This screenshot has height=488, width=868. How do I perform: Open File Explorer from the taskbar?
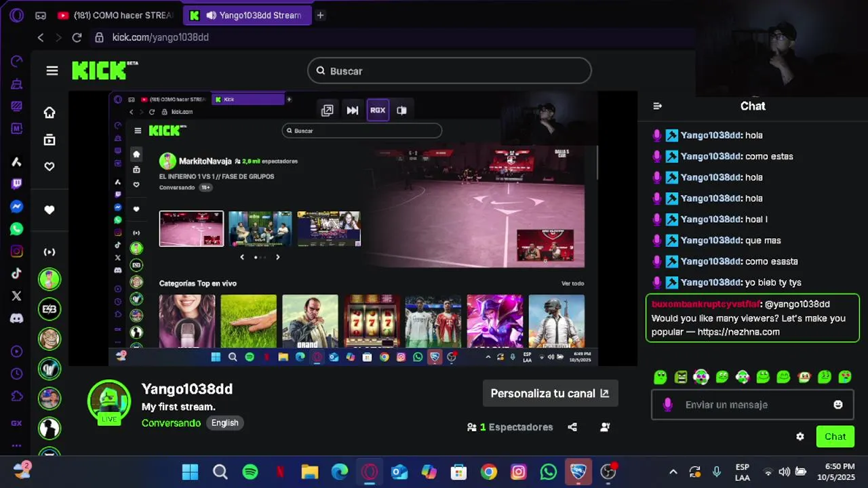click(x=310, y=472)
